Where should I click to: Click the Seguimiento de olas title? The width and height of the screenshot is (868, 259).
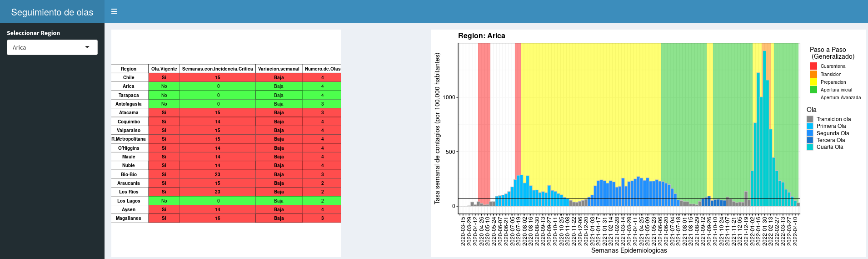point(52,12)
